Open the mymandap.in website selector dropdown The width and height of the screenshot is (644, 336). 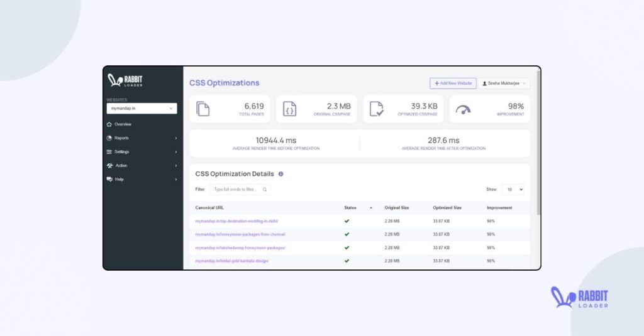pos(142,108)
